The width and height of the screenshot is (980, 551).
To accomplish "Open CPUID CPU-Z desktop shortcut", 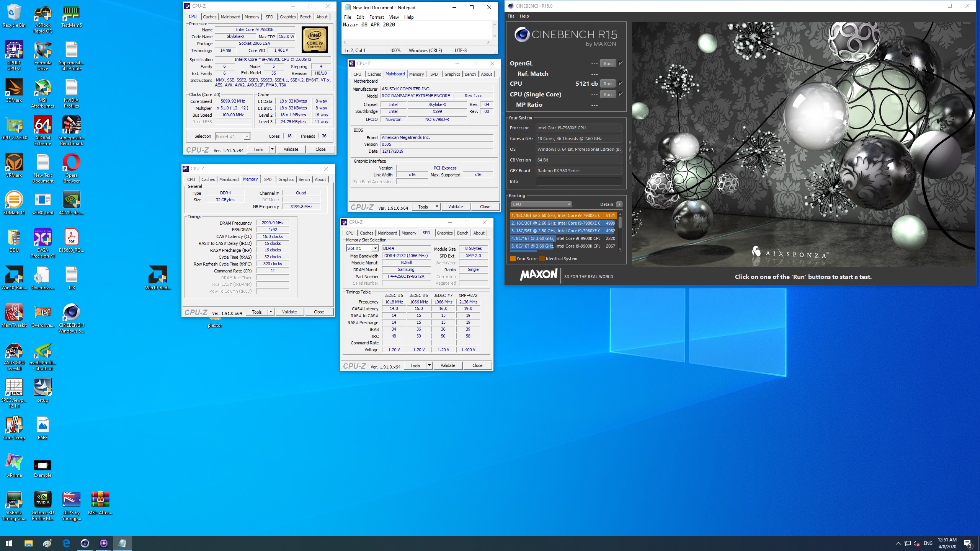I will point(14,55).
